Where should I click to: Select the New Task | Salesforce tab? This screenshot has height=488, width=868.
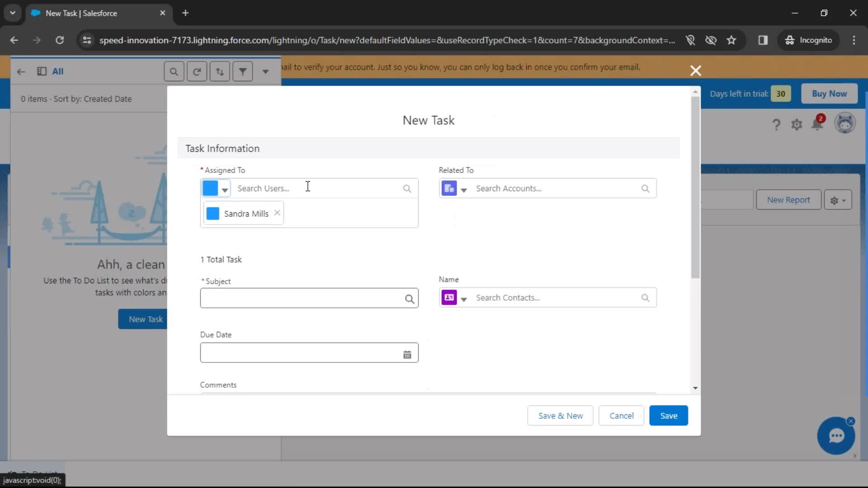pyautogui.click(x=99, y=14)
